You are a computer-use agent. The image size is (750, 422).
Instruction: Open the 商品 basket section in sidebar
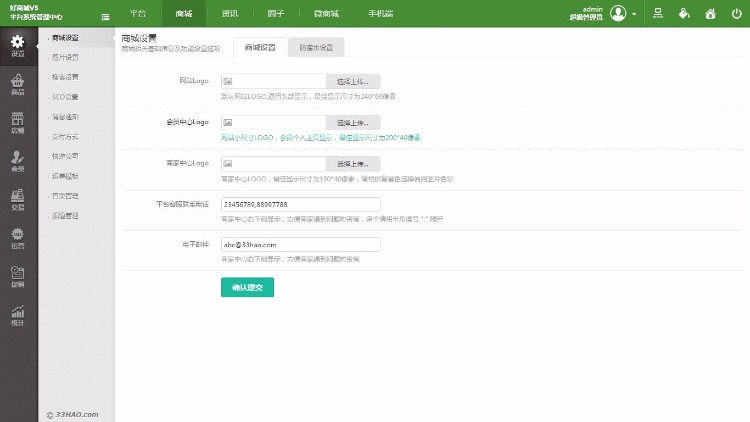(x=18, y=85)
